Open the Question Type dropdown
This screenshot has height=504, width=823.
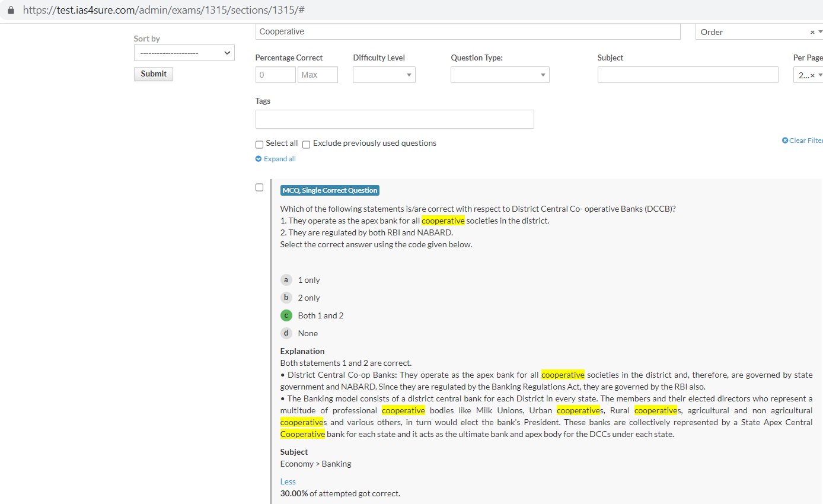click(499, 75)
